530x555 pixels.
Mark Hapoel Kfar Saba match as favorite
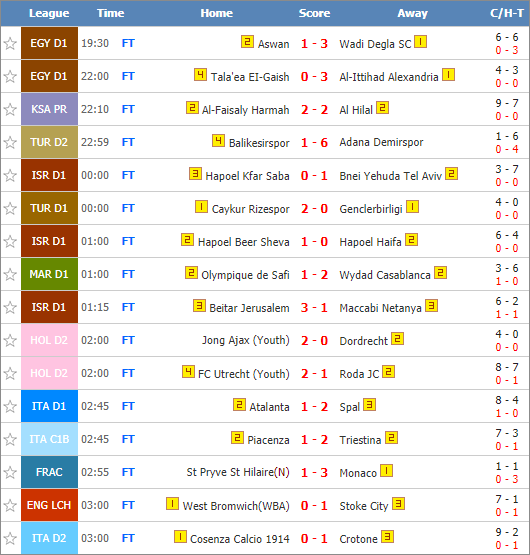coord(10,175)
